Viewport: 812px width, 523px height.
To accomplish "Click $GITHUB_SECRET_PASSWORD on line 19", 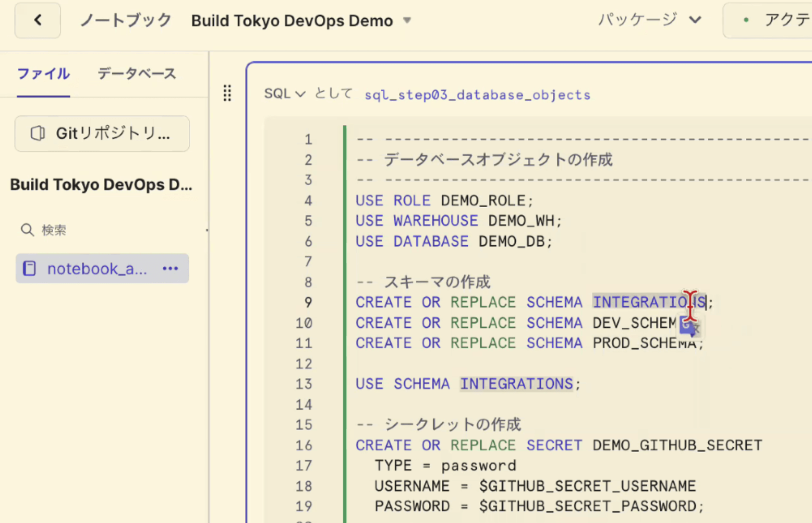I will pos(588,506).
